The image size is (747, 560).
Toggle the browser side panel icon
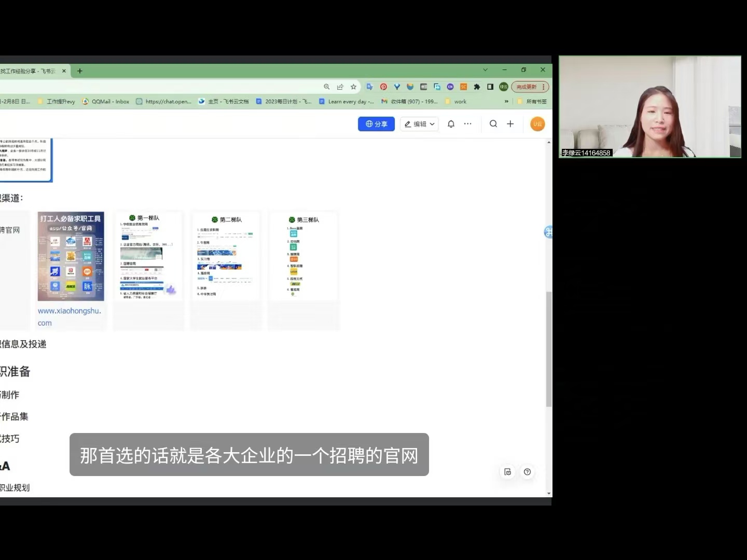coord(490,87)
